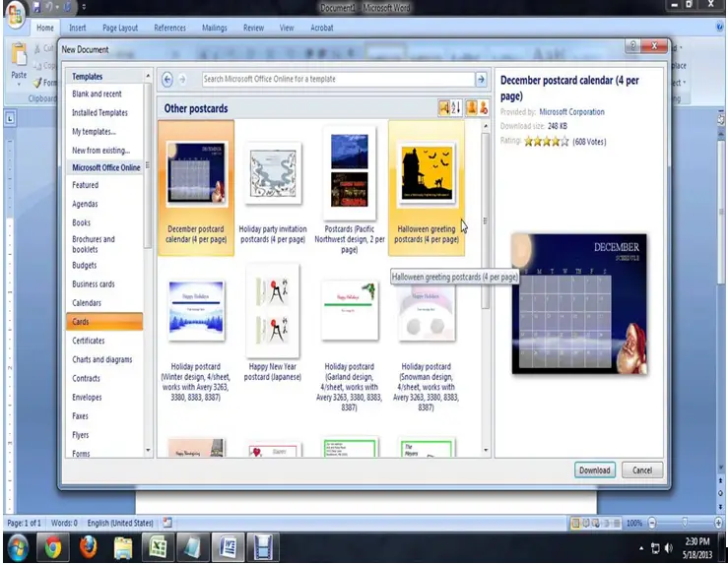Viewport: 728px width, 565px height.
Task: Open the Insert ribbon tab
Action: tap(78, 28)
